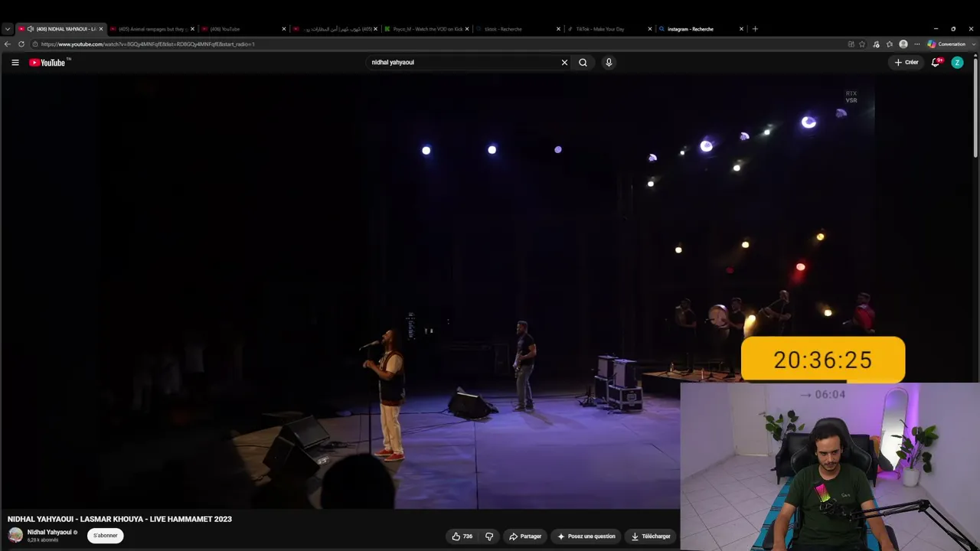Open Nidhal Yahyaoui channel avatar
The image size is (980, 551).
[15, 535]
